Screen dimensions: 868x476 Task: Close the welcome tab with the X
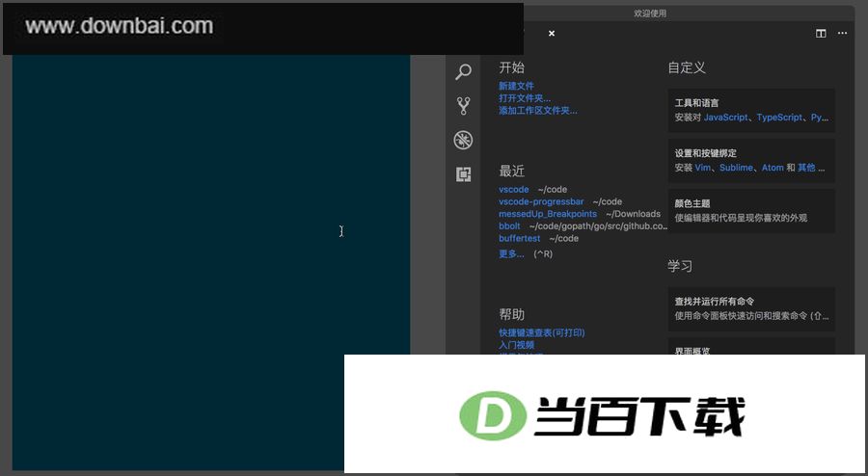click(x=552, y=33)
